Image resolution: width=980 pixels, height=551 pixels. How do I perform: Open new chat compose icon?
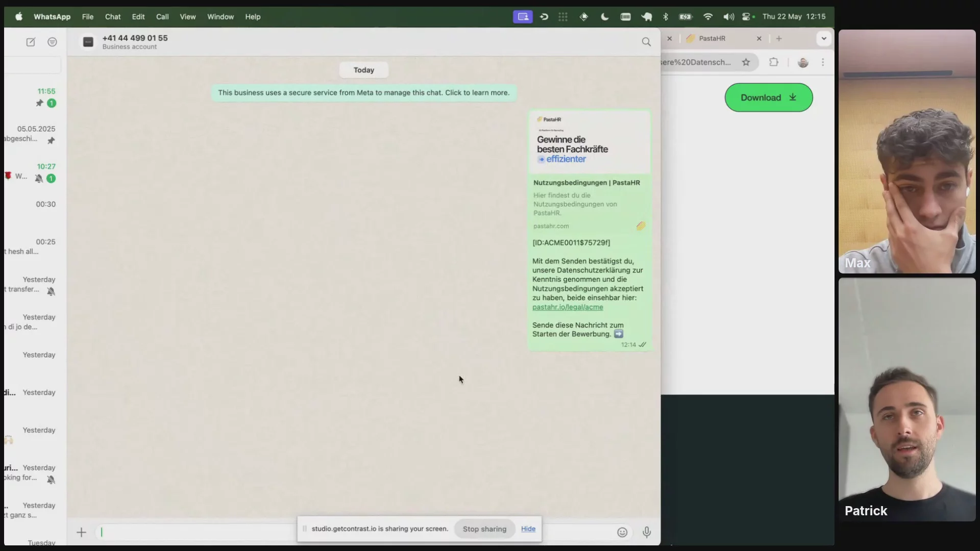point(31,42)
